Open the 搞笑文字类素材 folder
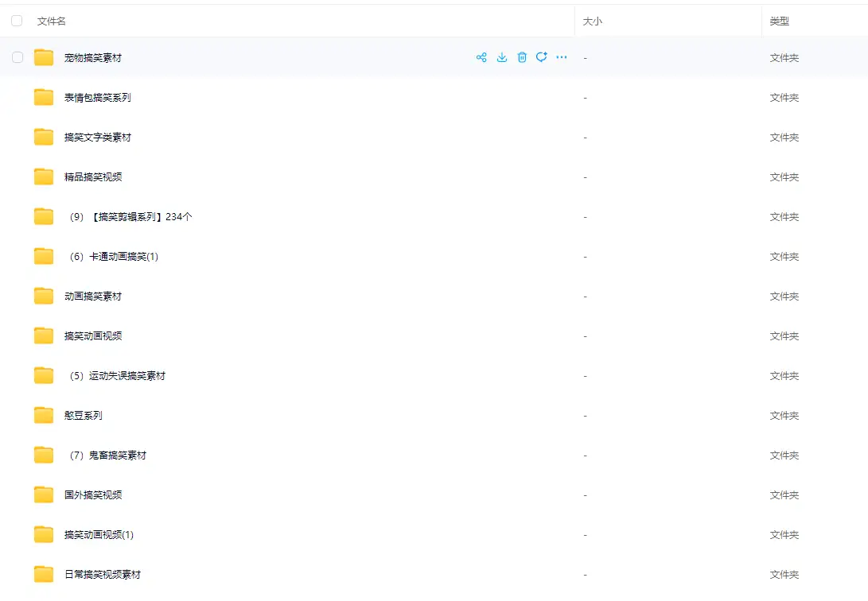This screenshot has height=601, width=868. click(98, 138)
